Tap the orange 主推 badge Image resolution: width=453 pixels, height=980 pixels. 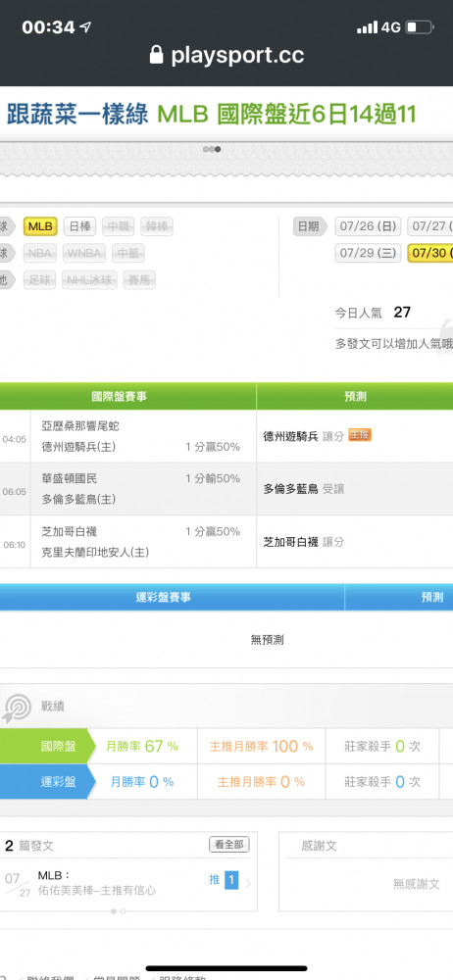point(360,435)
